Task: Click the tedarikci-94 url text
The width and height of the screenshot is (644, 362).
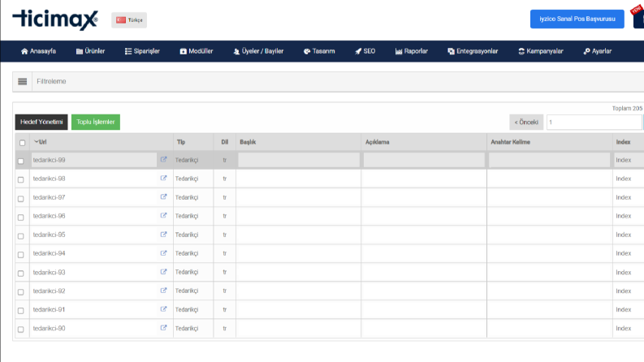Action: click(x=49, y=253)
